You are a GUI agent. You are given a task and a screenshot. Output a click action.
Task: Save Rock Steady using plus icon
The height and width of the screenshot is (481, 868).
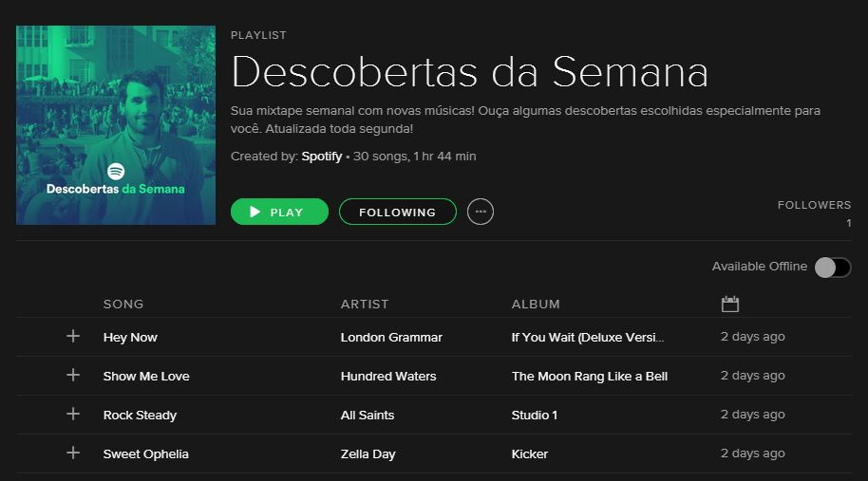tap(73, 415)
